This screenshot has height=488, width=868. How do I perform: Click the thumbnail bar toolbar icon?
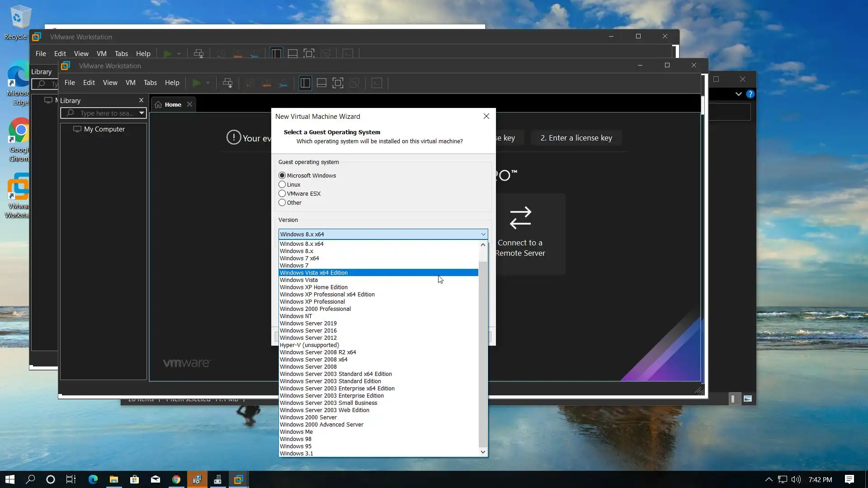click(x=321, y=83)
